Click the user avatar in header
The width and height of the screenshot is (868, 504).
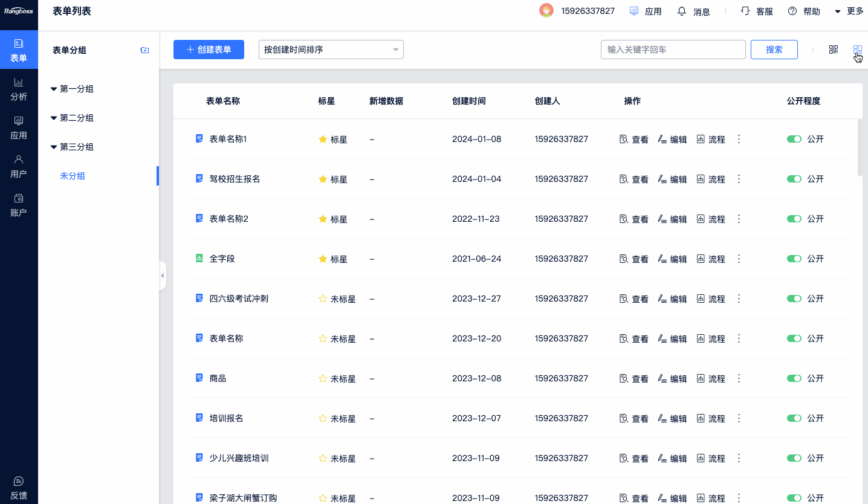pos(546,11)
